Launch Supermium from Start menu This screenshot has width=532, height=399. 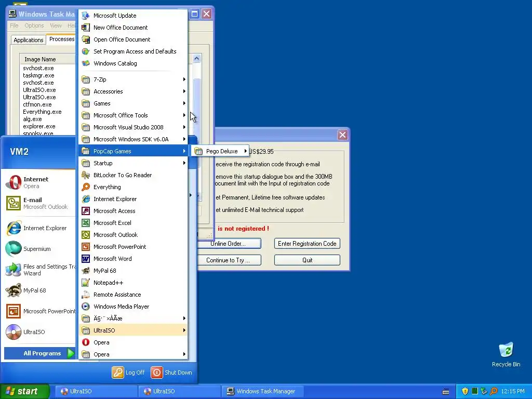(x=39, y=249)
